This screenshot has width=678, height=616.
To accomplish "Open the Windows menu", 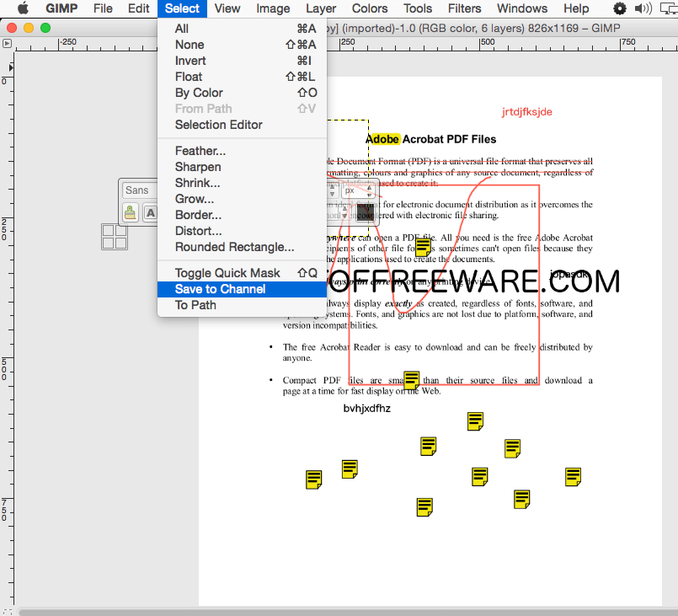I will [x=522, y=8].
